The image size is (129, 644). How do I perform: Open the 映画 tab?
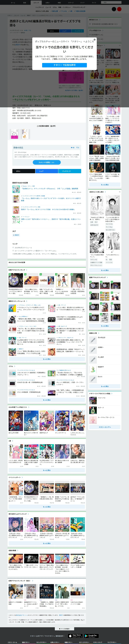click(x=59, y=2)
